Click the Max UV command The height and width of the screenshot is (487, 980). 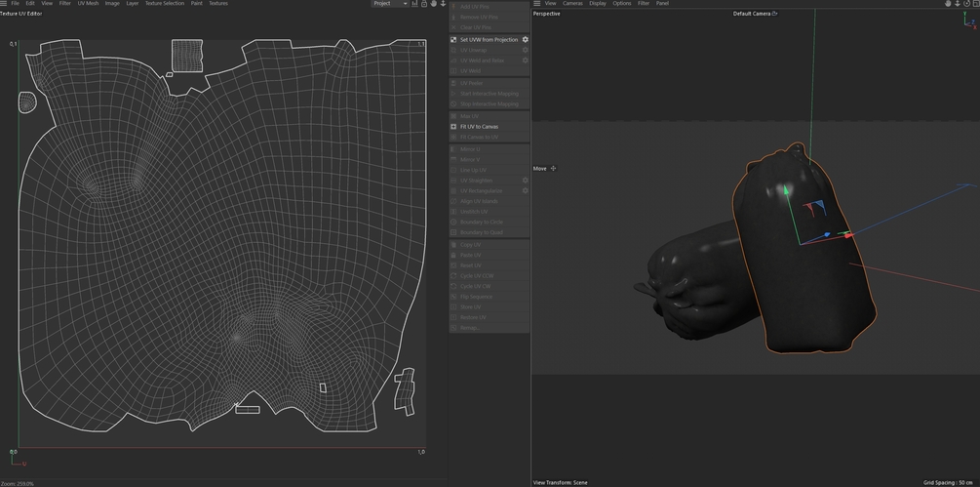point(490,116)
